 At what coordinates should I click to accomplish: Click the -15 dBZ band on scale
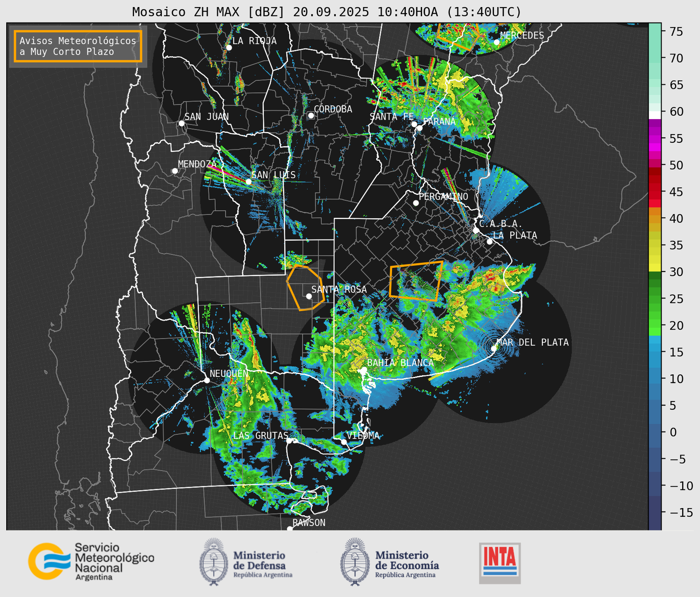pos(655,512)
